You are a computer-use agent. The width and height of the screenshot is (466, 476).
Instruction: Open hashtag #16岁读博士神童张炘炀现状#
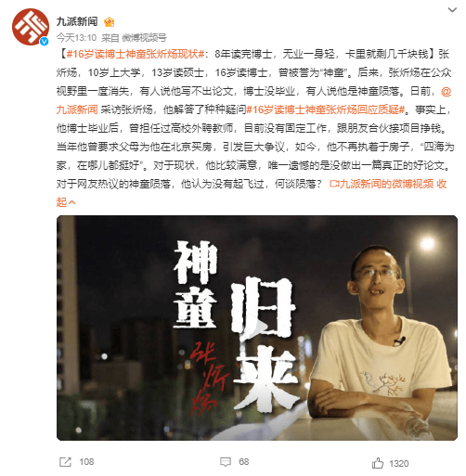click(136, 54)
